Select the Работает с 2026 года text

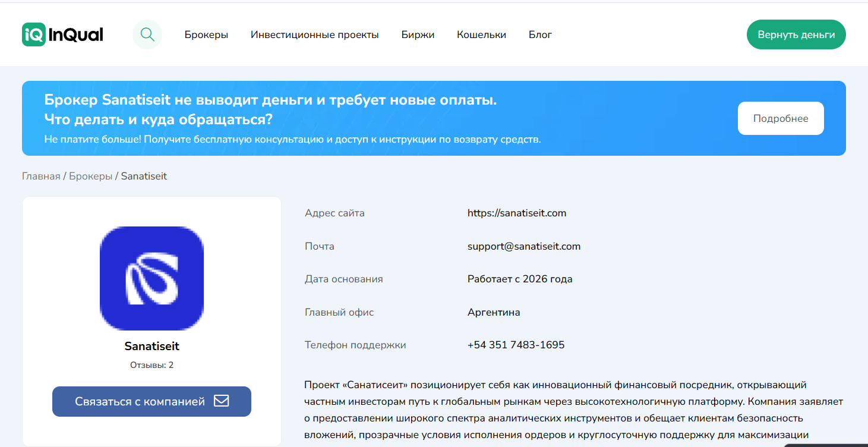point(520,279)
